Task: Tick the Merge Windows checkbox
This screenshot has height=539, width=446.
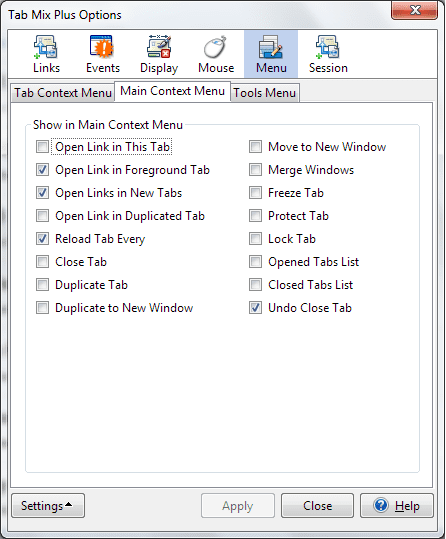Action: pos(255,170)
